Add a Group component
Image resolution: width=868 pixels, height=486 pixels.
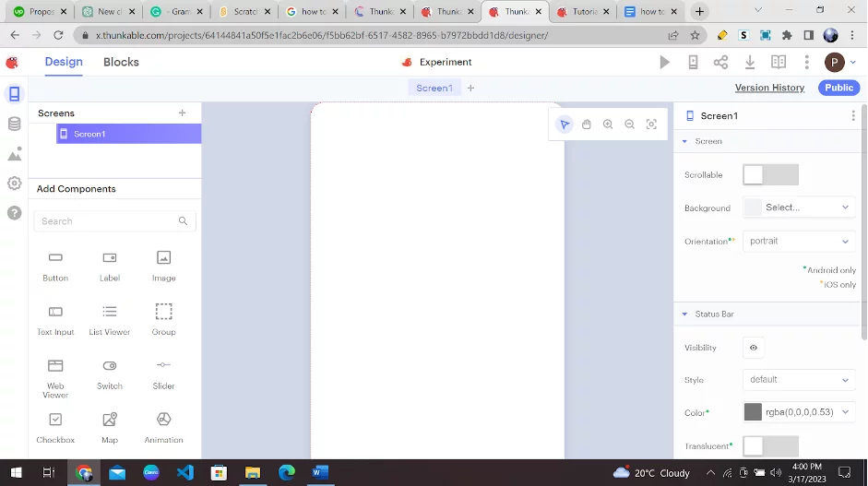click(x=164, y=320)
